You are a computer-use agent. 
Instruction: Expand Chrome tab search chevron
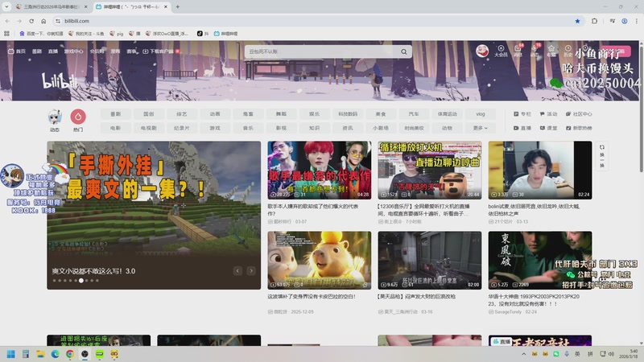tap(6, 6)
